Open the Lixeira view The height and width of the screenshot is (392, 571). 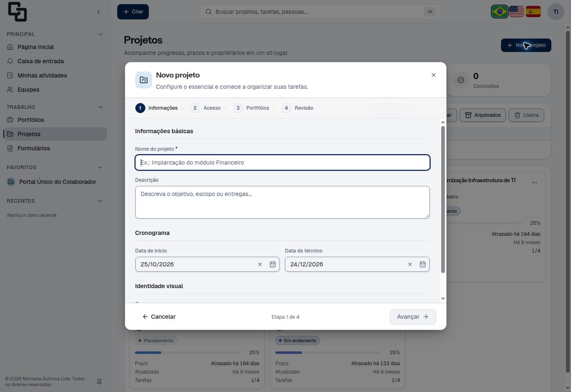point(526,115)
